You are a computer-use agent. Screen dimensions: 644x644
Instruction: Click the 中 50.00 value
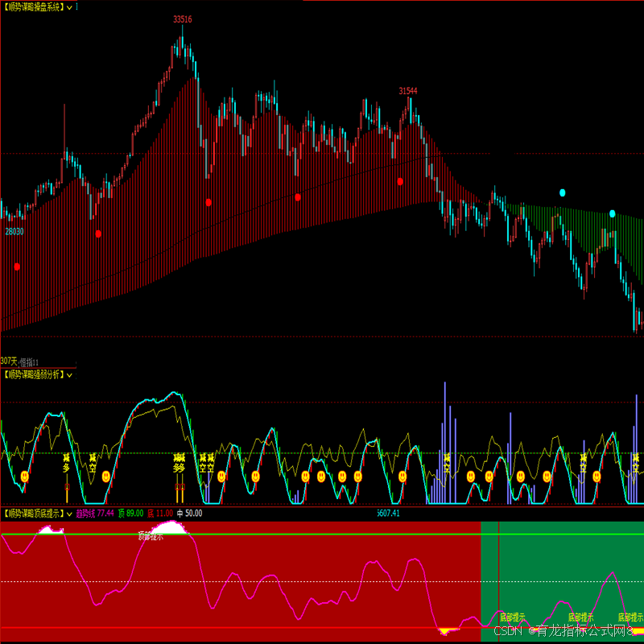[x=189, y=514]
